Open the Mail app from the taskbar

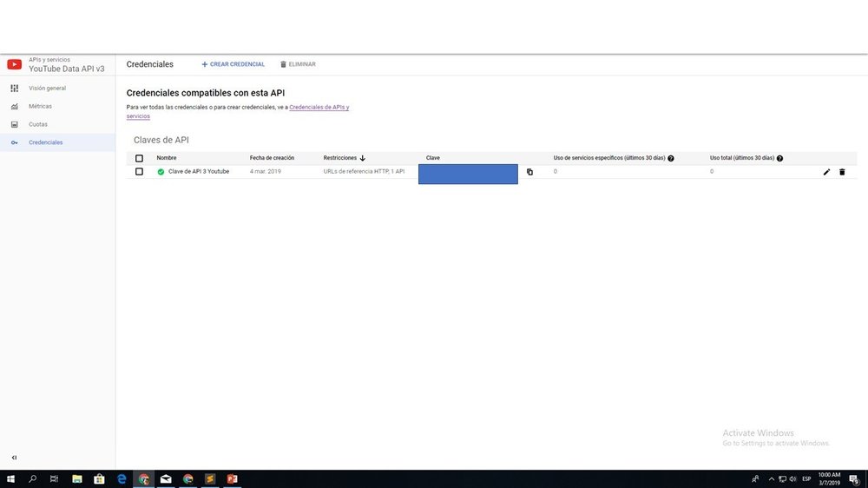[x=166, y=478]
